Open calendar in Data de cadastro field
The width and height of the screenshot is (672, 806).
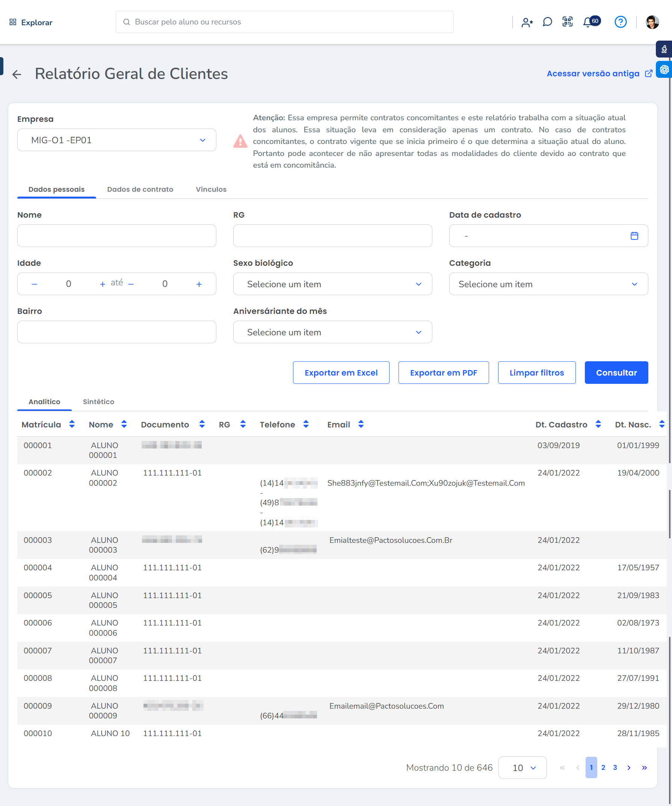tap(634, 236)
